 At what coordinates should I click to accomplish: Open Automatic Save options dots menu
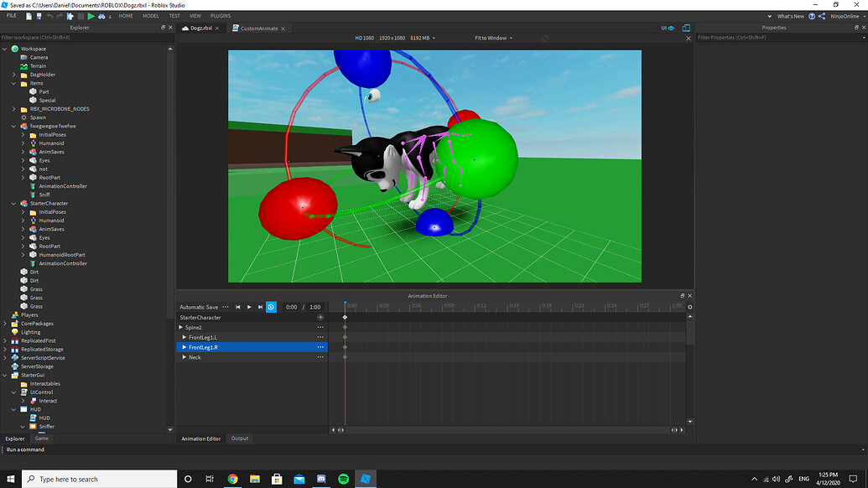226,307
